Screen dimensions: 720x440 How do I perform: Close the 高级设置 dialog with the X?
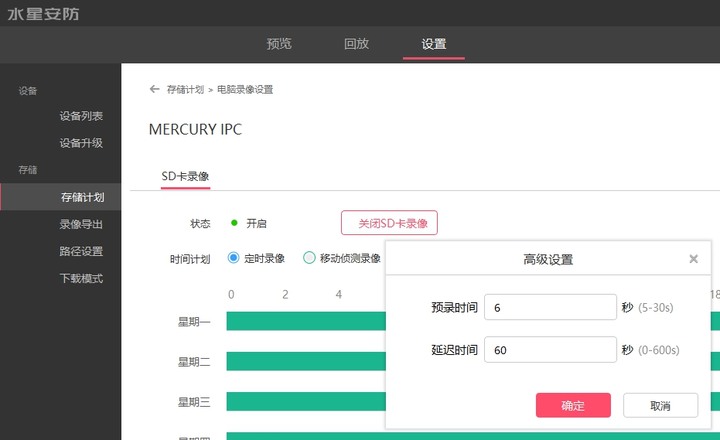[693, 259]
